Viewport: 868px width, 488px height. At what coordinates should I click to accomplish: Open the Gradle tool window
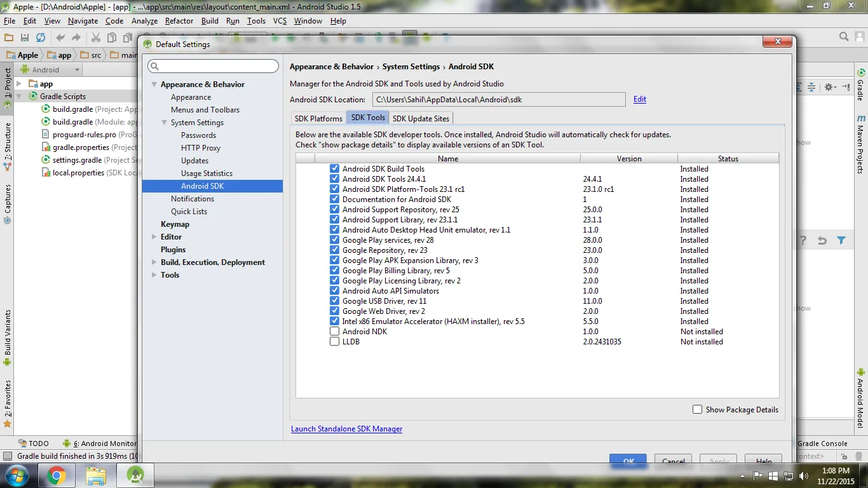coord(861,85)
